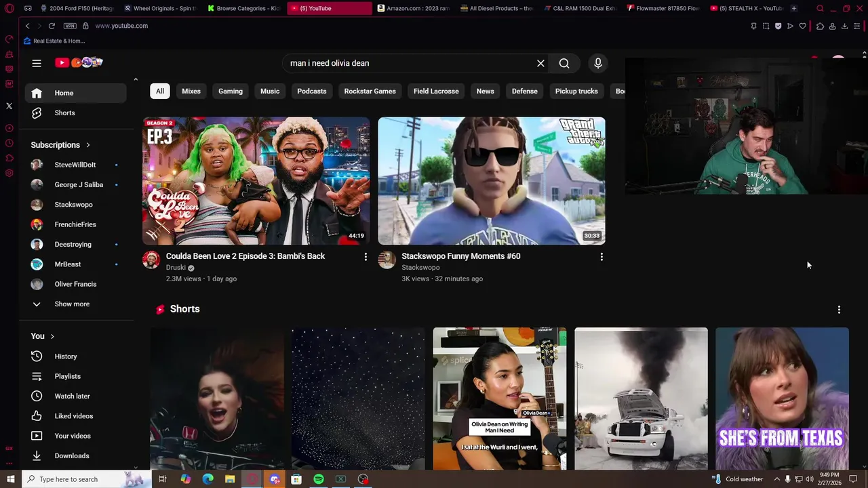Open the browser downloads arrow icon
Viewport: 868px width, 488px height.
click(x=844, y=26)
